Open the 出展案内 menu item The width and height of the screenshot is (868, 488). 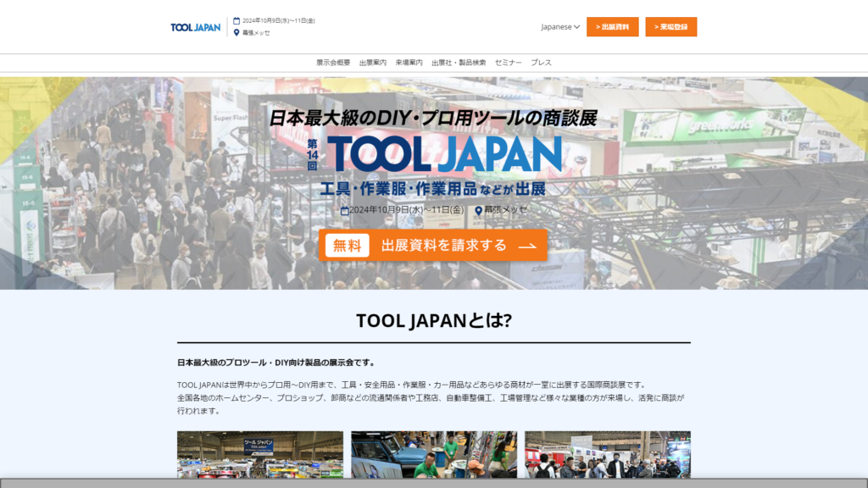[373, 63]
